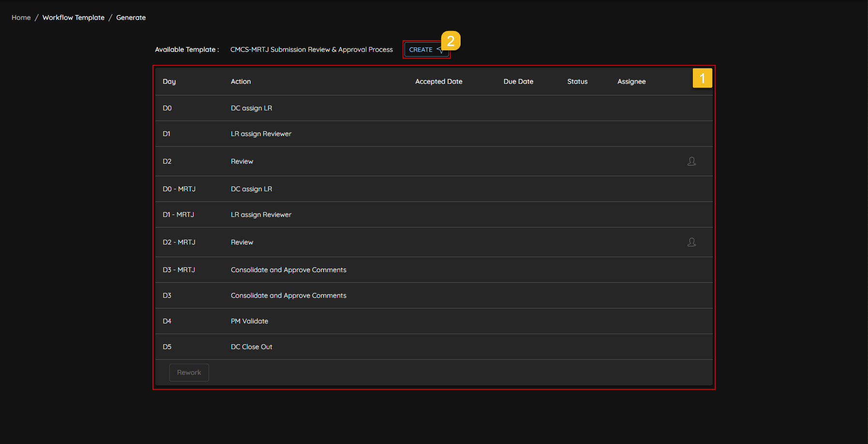Viewport: 868px width, 444px height.
Task: Click the Generate breadcrumb item
Action: (x=131, y=17)
